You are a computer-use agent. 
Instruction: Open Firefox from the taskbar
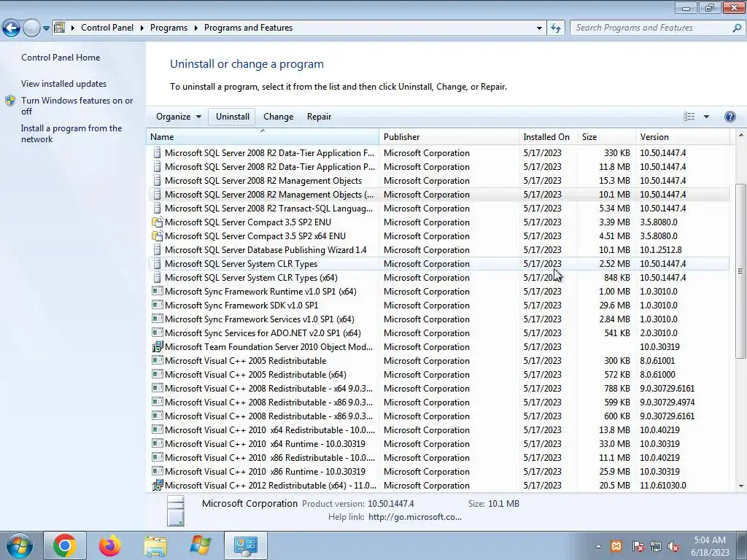(x=109, y=545)
